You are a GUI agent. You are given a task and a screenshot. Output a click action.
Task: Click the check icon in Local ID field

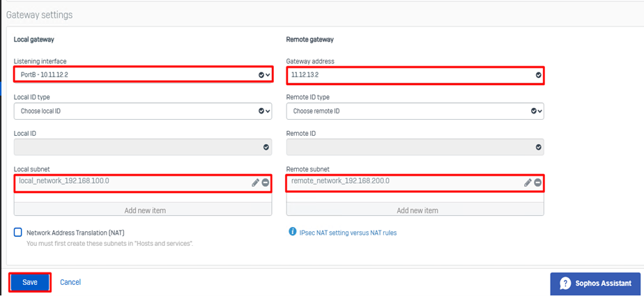pyautogui.click(x=266, y=147)
